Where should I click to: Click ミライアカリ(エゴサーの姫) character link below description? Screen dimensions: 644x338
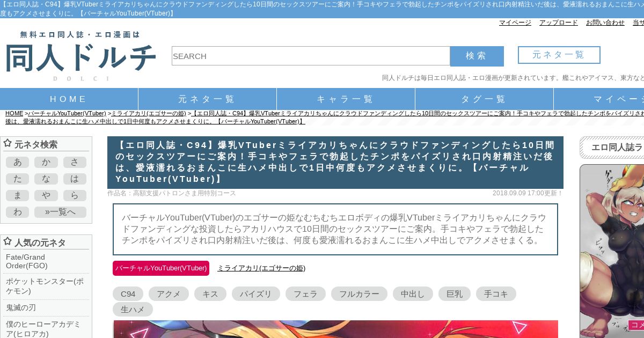(x=261, y=268)
